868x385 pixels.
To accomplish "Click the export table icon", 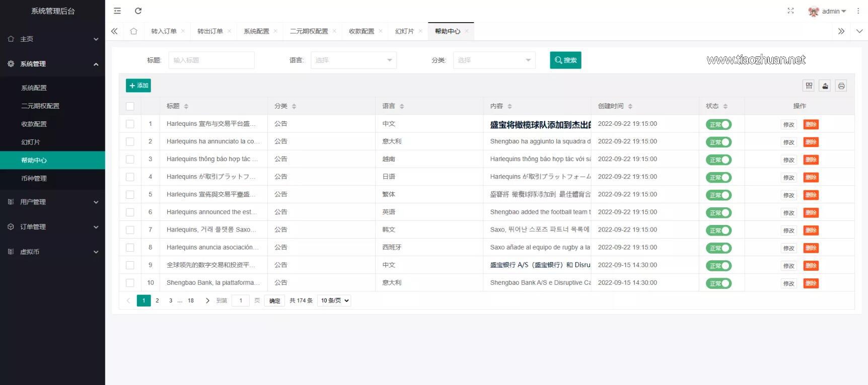I will point(825,86).
